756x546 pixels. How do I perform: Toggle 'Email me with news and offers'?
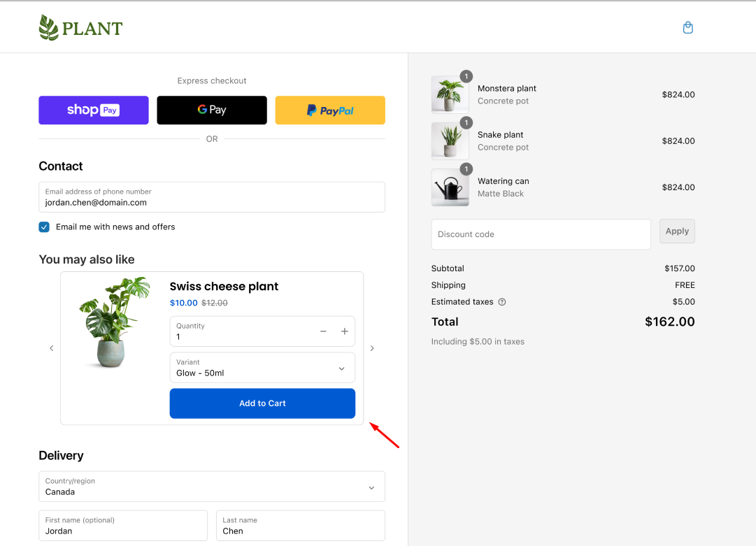(44, 227)
